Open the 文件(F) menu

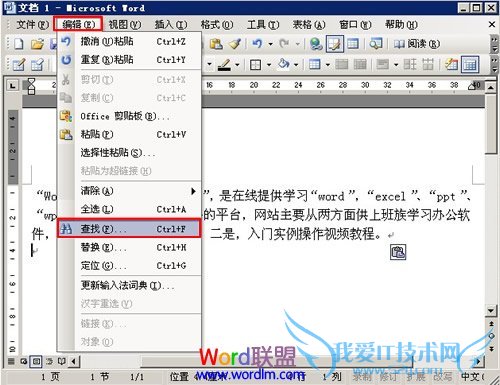[32, 25]
